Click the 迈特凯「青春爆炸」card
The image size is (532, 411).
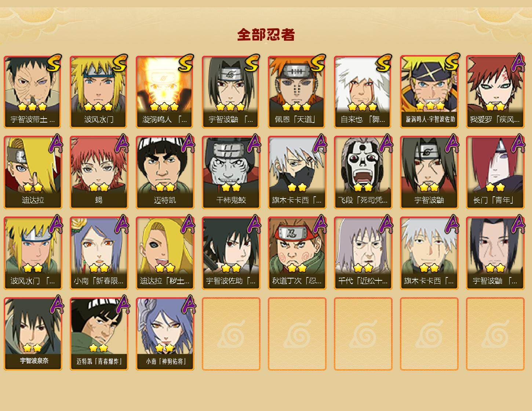click(99, 334)
